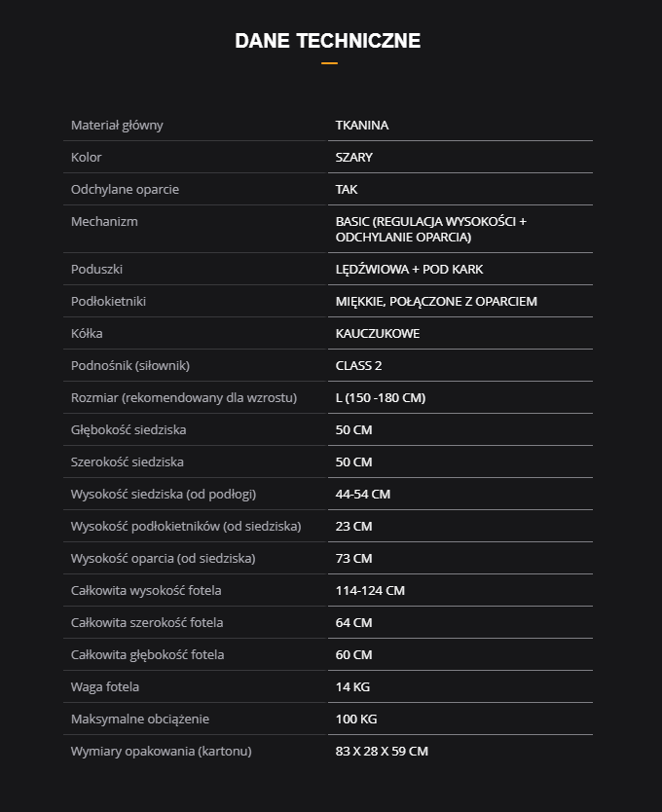This screenshot has height=812, width=662.
Task: Click the L (150 -180 CM) value
Action: (381, 398)
